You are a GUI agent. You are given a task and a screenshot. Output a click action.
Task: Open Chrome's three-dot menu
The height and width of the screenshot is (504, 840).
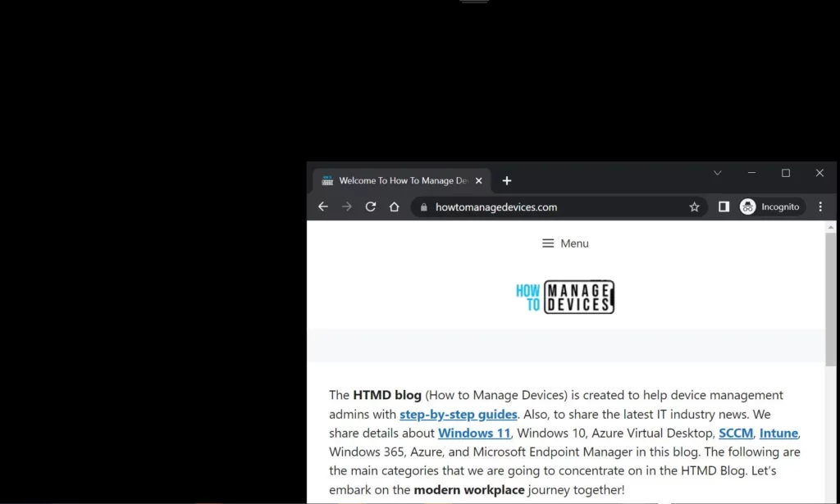click(820, 207)
